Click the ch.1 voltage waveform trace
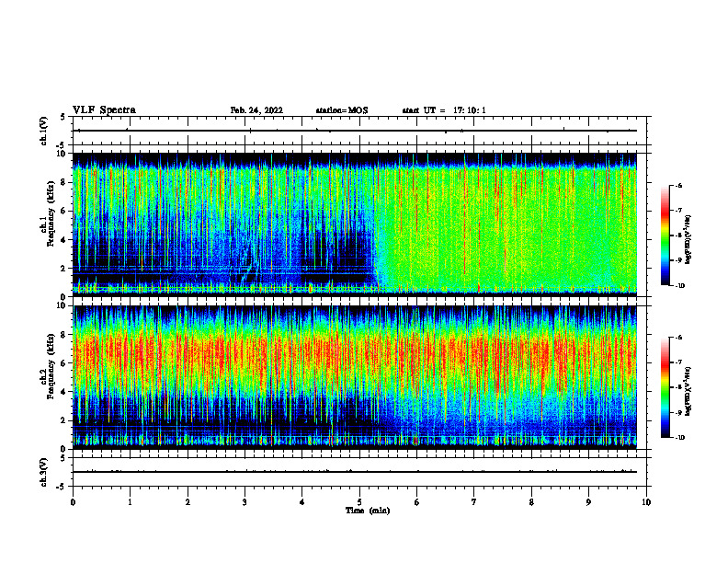This screenshot has width=728, height=563. point(355,131)
